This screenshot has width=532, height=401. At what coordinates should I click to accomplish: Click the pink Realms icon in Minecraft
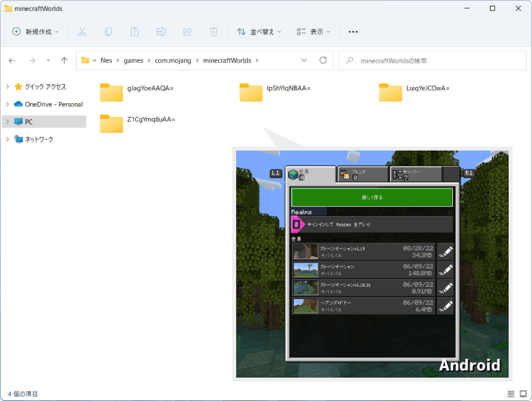tap(297, 225)
